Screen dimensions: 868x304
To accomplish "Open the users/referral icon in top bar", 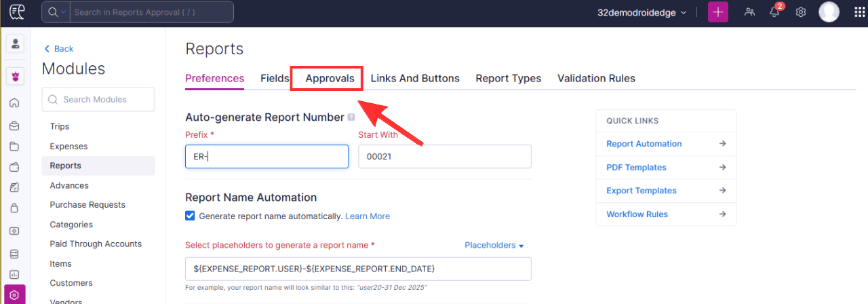I will tap(749, 12).
